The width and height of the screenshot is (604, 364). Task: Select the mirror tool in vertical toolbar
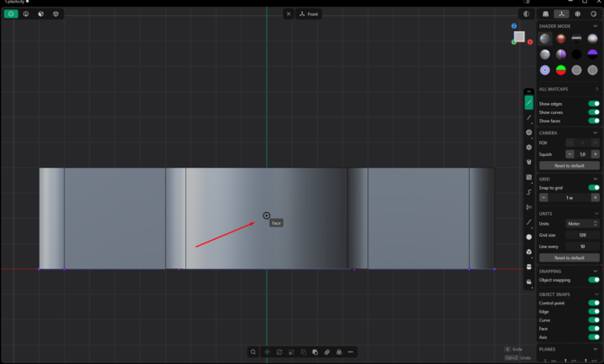tap(528, 207)
